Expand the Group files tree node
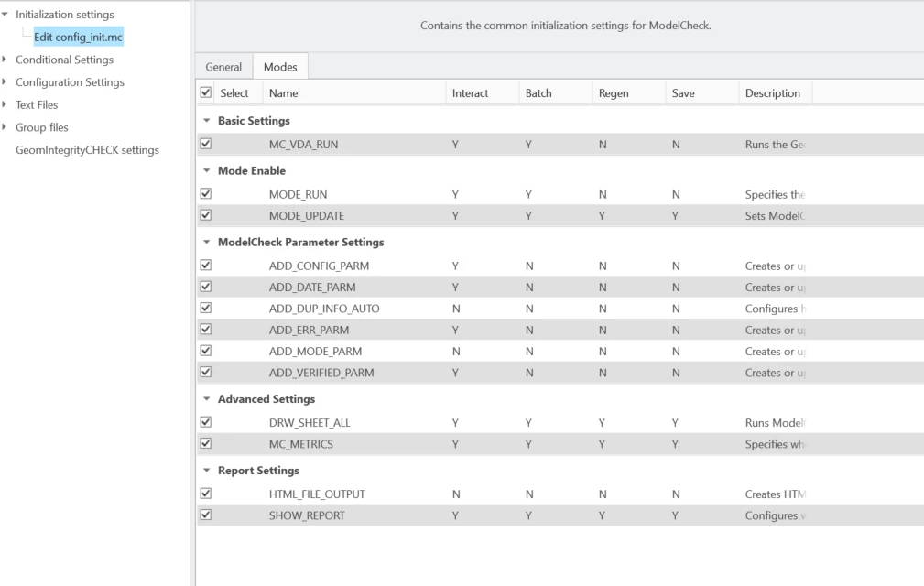 click(5, 127)
